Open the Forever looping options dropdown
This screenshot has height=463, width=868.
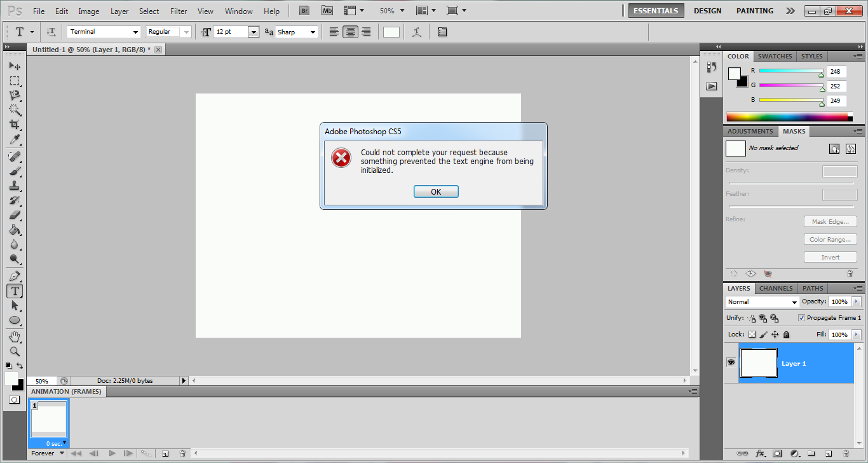coord(48,453)
